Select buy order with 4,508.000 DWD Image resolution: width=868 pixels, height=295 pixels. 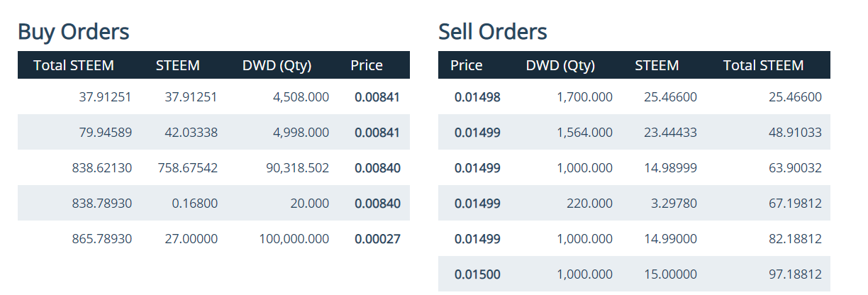click(213, 96)
